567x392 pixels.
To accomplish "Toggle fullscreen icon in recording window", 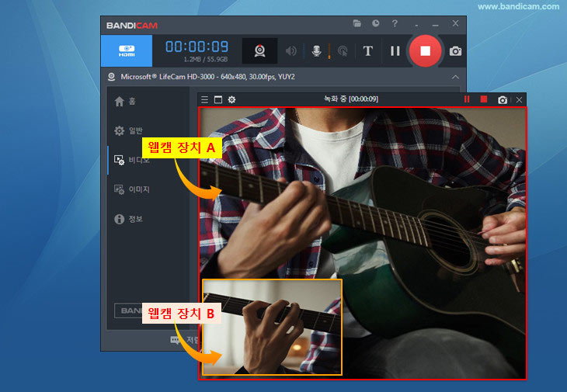I will [218, 99].
